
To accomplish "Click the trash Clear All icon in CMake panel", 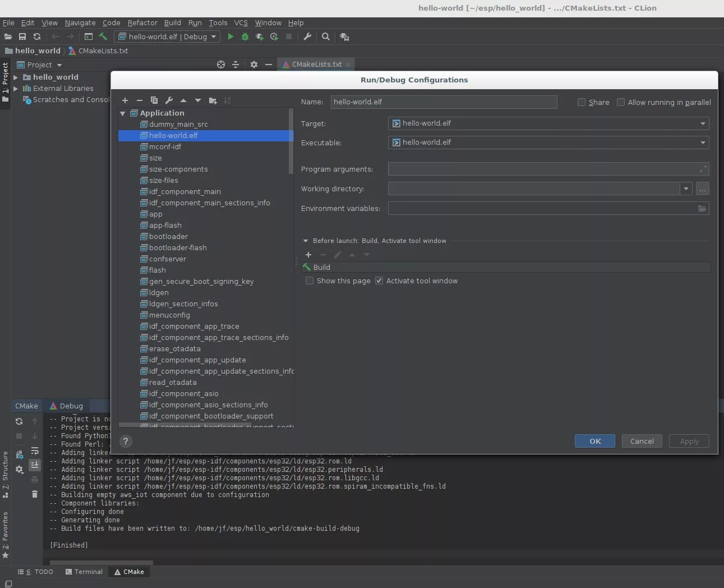I will pyautogui.click(x=35, y=494).
